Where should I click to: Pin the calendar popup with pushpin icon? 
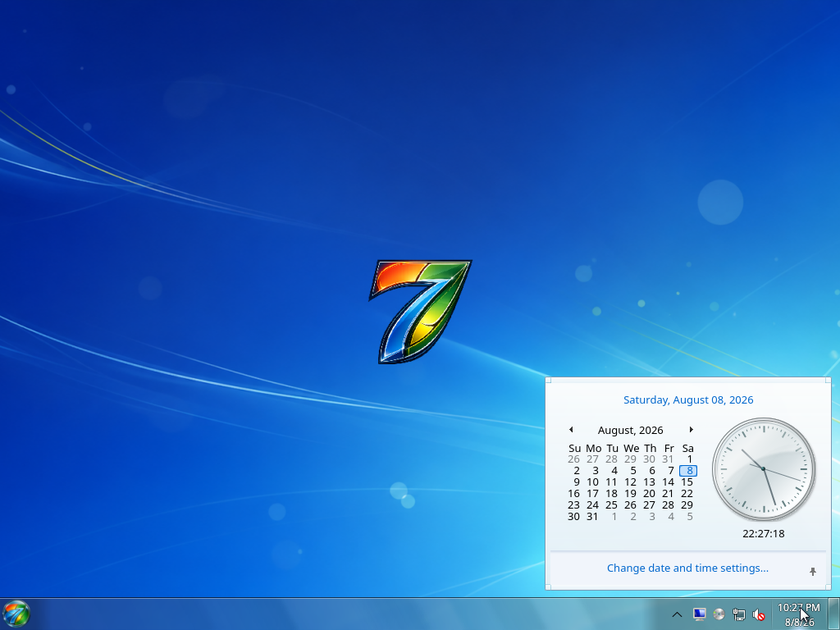coord(813,572)
